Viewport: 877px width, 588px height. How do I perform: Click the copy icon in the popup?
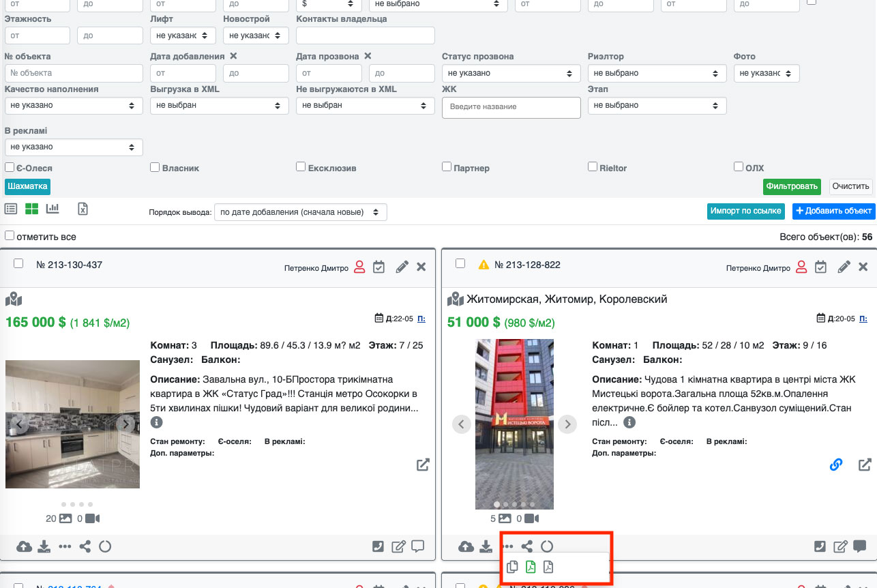(x=513, y=567)
